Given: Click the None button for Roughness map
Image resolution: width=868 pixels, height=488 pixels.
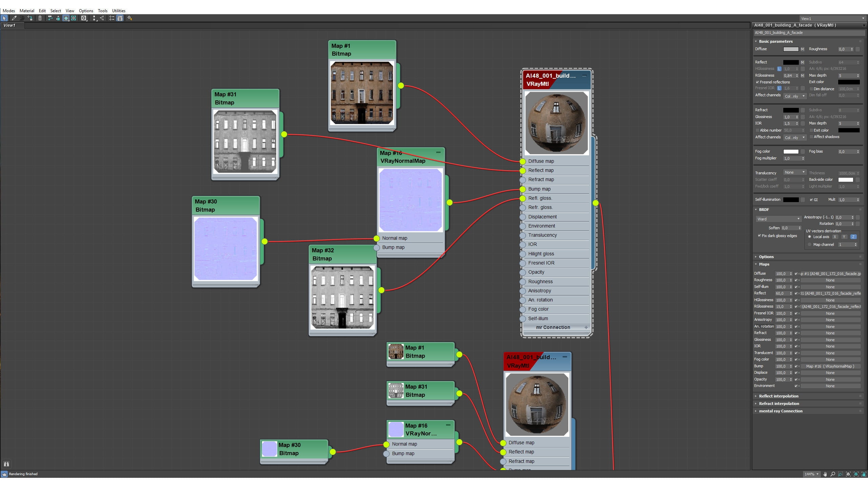Looking at the screenshot, I should tap(830, 280).
